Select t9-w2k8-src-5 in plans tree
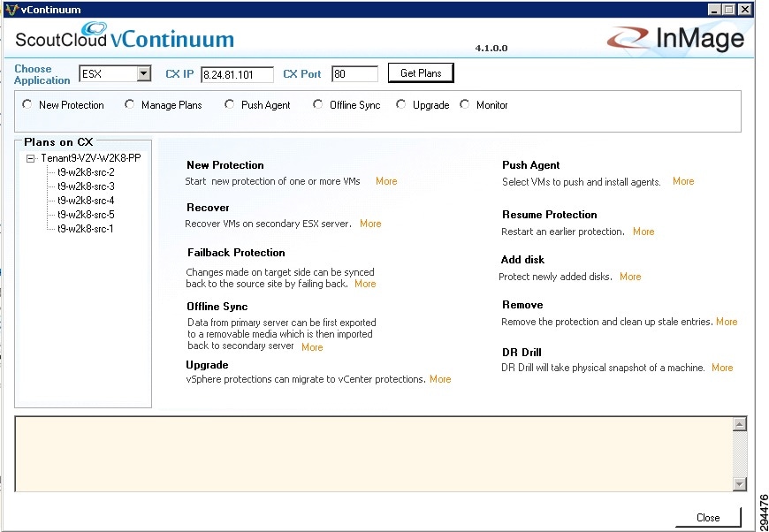This screenshot has width=769, height=532. tap(86, 214)
